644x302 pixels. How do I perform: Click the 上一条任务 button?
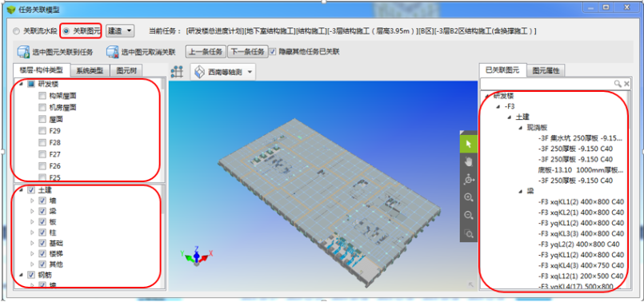(206, 52)
